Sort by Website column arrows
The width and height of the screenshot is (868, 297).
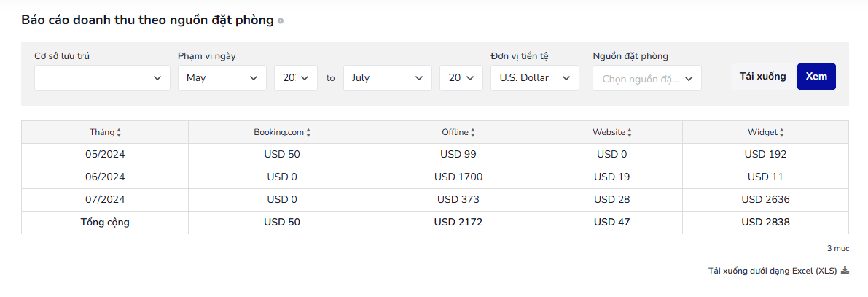(630, 133)
